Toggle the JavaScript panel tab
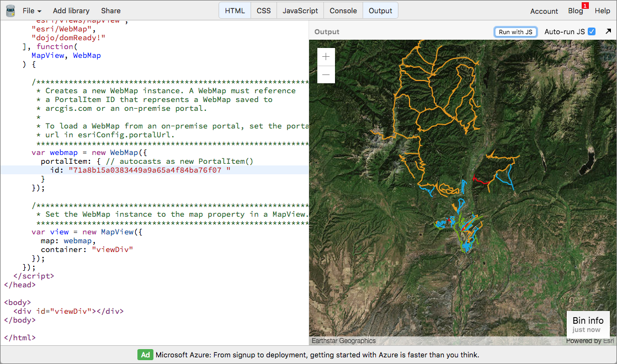 [300, 10]
